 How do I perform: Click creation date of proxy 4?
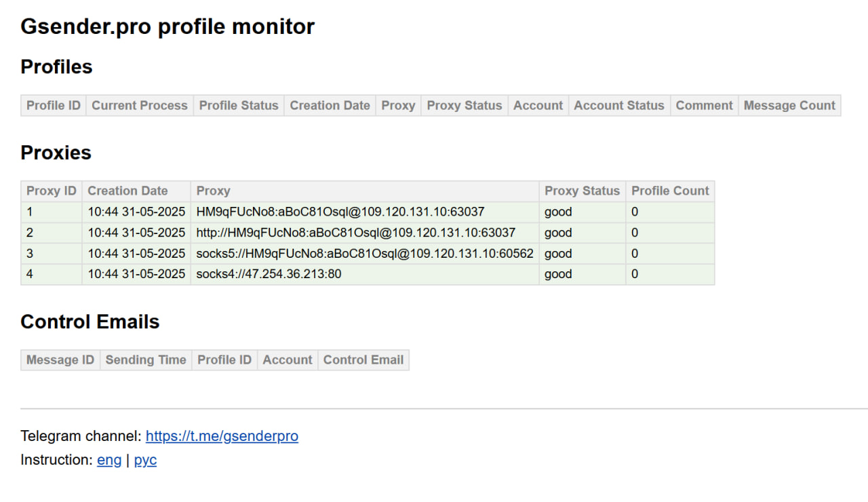coord(136,274)
